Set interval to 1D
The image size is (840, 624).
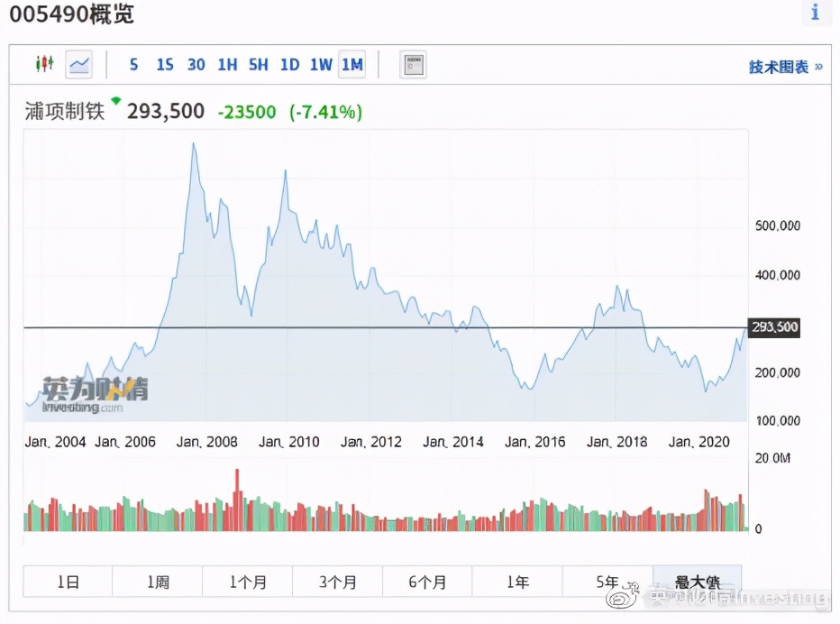pos(290,65)
